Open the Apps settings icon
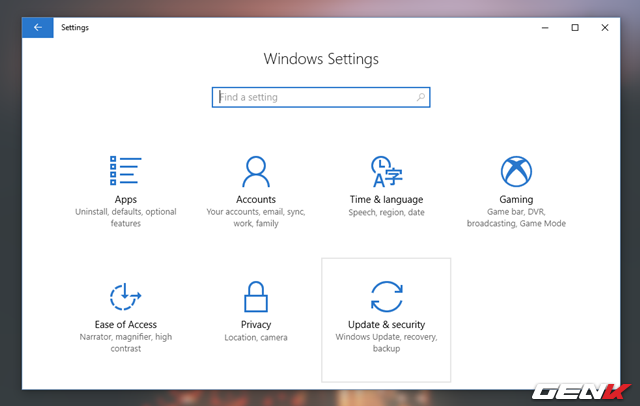Image resolution: width=640 pixels, height=406 pixels. click(125, 171)
